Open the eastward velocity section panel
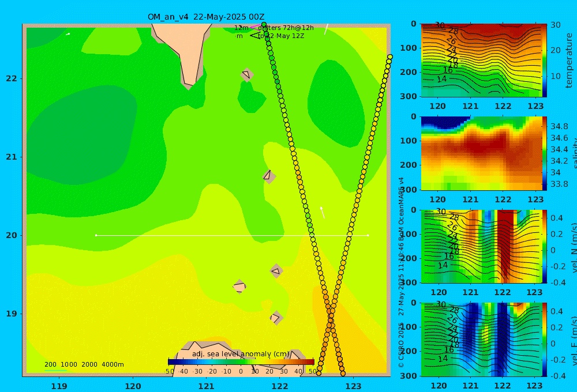The height and width of the screenshot is (392, 577). pos(481,340)
